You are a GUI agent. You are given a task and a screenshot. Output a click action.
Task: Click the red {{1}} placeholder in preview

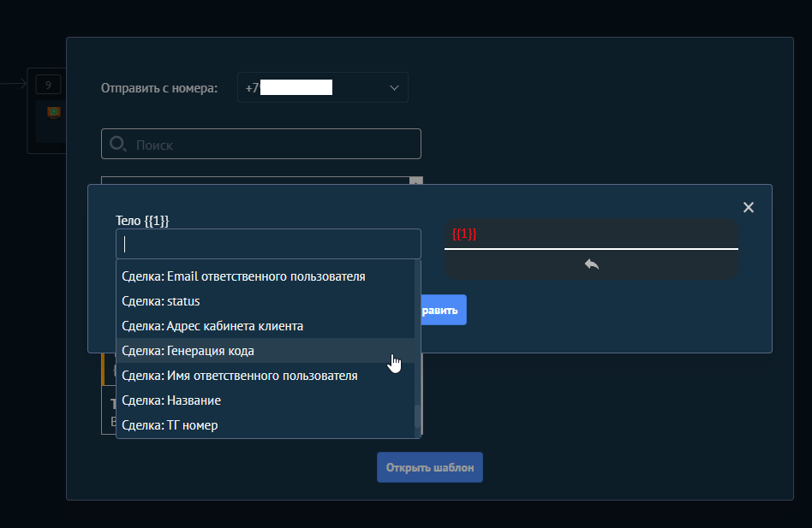[464, 234]
